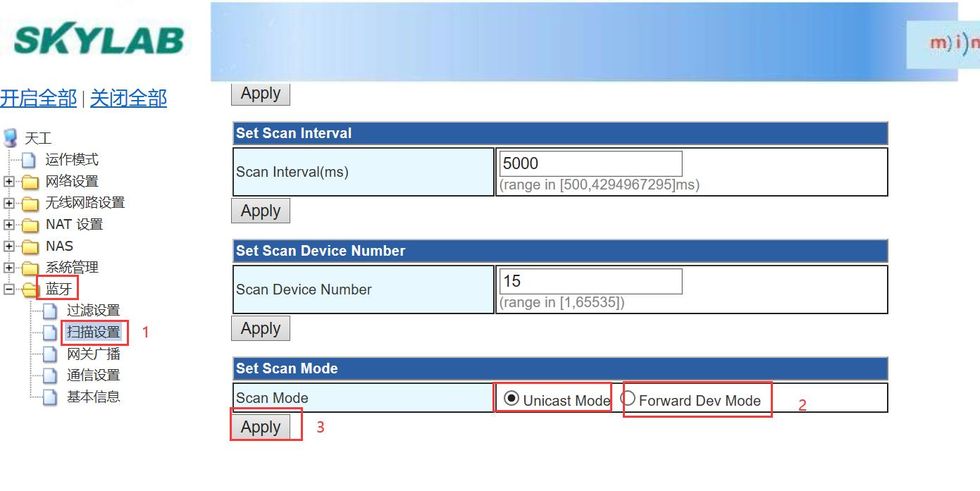Image resolution: width=980 pixels, height=491 pixels.
Task: Open the 扫描设置 menu item
Action: tap(93, 332)
